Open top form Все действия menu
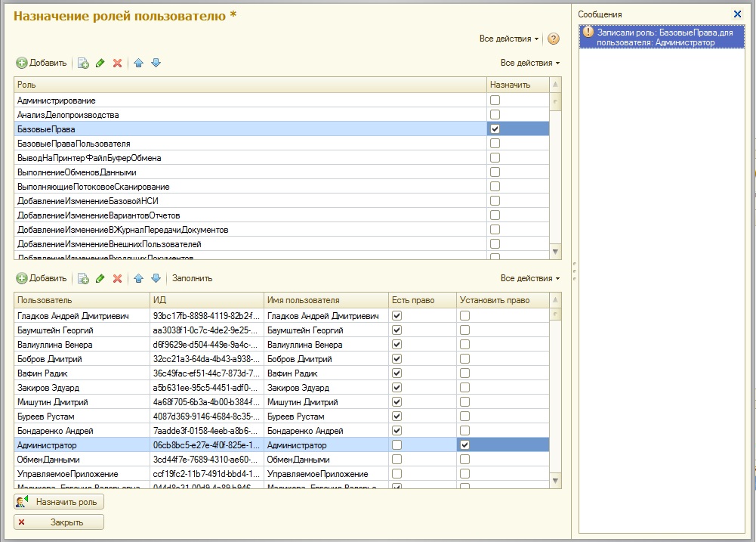This screenshot has width=756, height=542. (x=509, y=39)
